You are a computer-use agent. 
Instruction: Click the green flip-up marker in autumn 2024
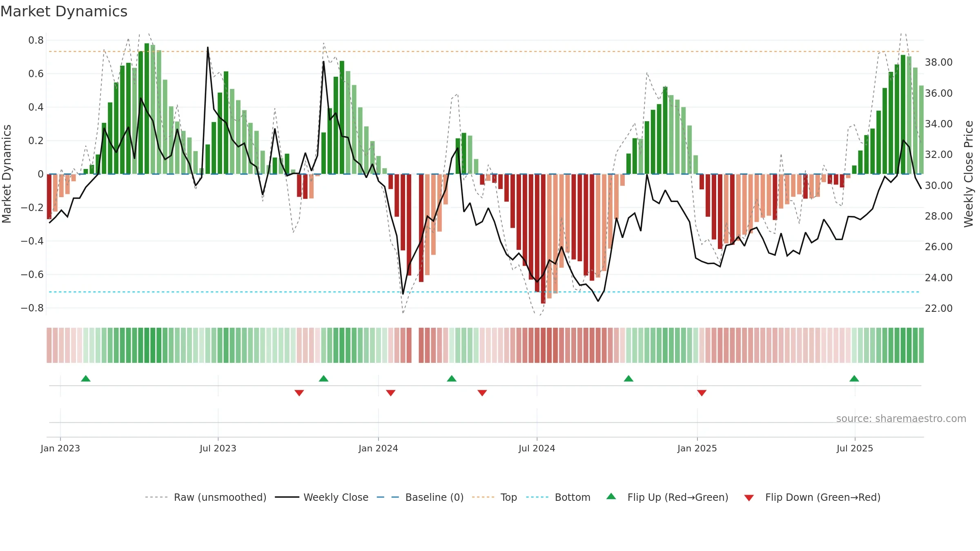[628, 378]
